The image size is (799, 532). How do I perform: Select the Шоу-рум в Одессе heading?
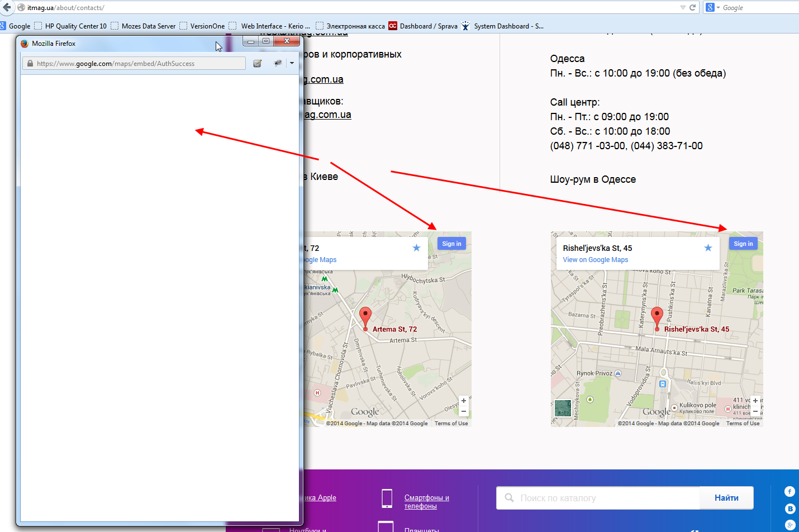[593, 179]
